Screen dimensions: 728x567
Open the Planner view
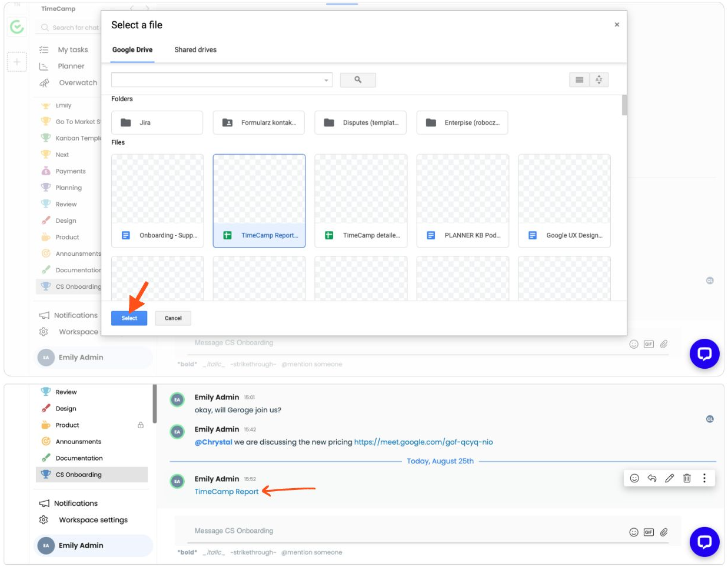pos(71,66)
